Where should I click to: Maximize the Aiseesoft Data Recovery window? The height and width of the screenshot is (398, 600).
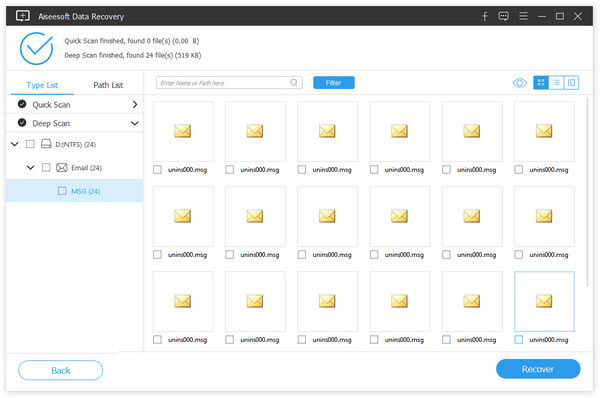pos(560,16)
